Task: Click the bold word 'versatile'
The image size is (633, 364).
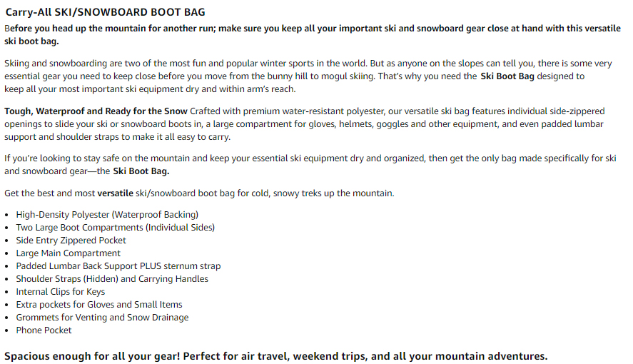Action: click(116, 193)
